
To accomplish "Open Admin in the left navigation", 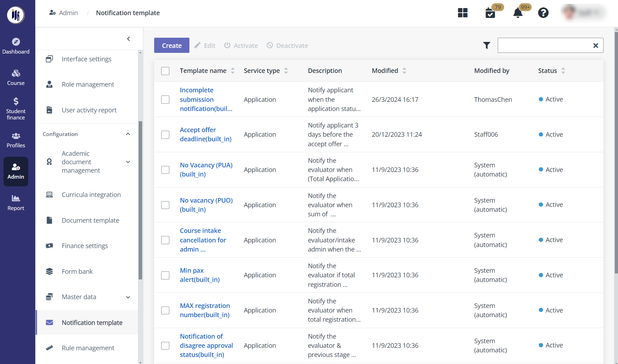I will coord(16,172).
